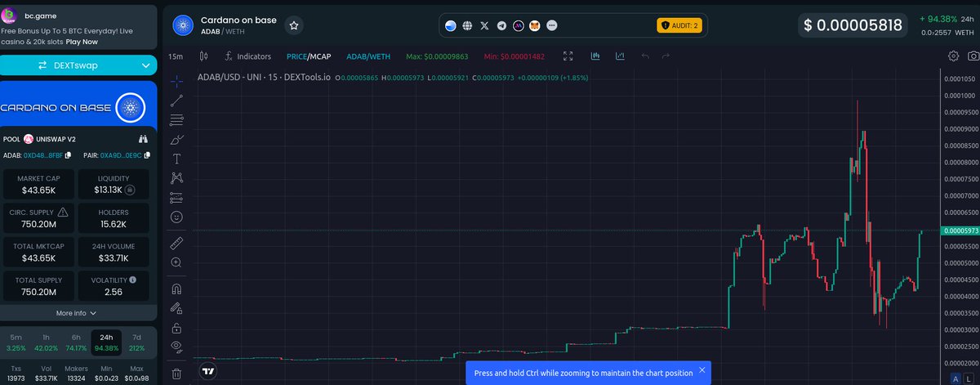The height and width of the screenshot is (385, 980).
Task: Select the ruler measure tool
Action: coord(176,243)
